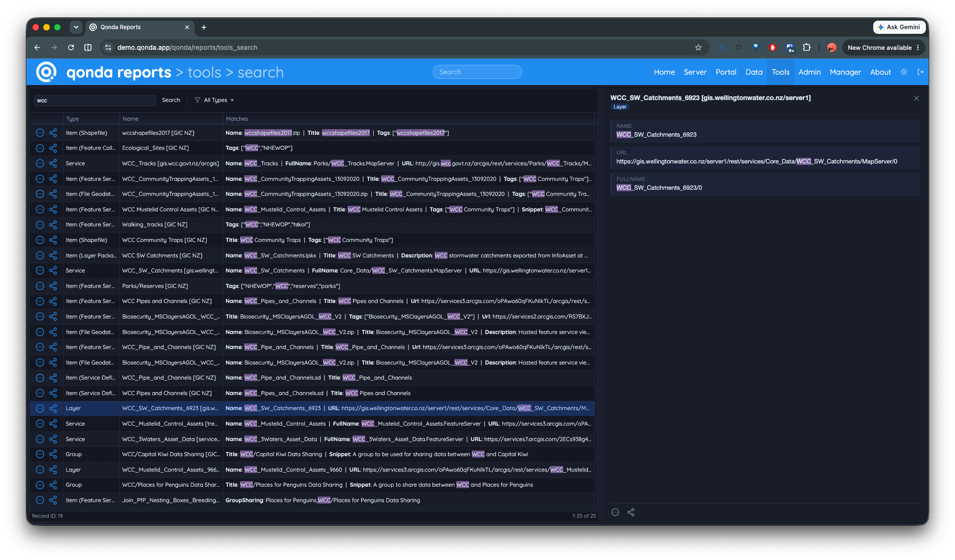Open Chrome extensions puzzle icon
This screenshot has height=560, width=955.
(807, 47)
